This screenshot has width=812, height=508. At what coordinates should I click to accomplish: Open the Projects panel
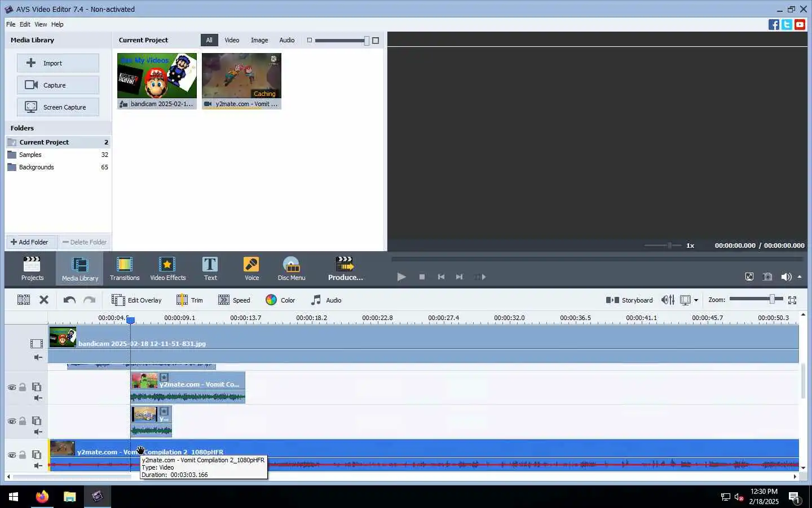tap(32, 269)
